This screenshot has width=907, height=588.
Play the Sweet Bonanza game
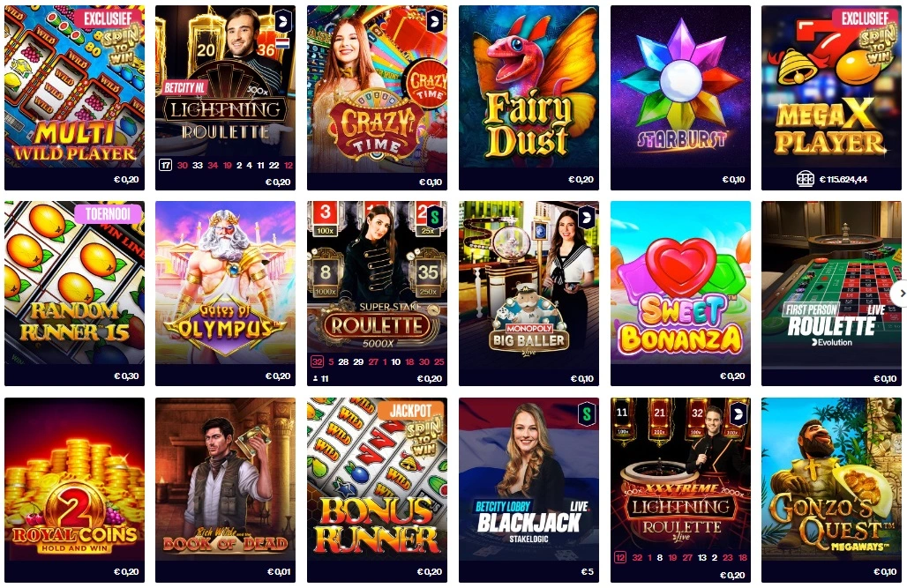(x=681, y=294)
